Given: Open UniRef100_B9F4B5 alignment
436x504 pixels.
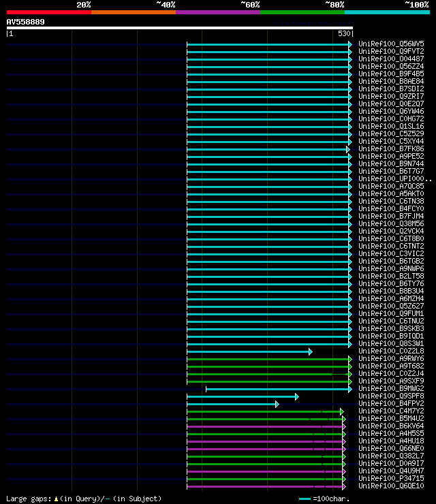Looking at the screenshot, I should click(x=391, y=74).
